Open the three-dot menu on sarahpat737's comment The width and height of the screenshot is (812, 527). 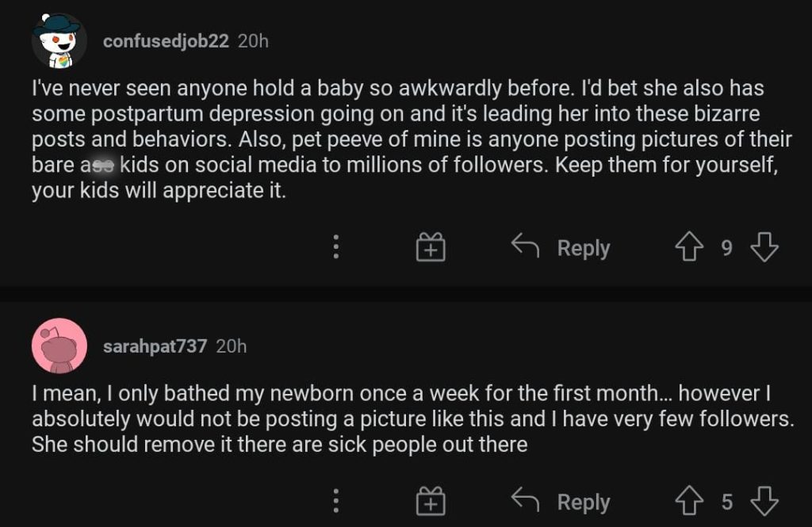pos(336,502)
